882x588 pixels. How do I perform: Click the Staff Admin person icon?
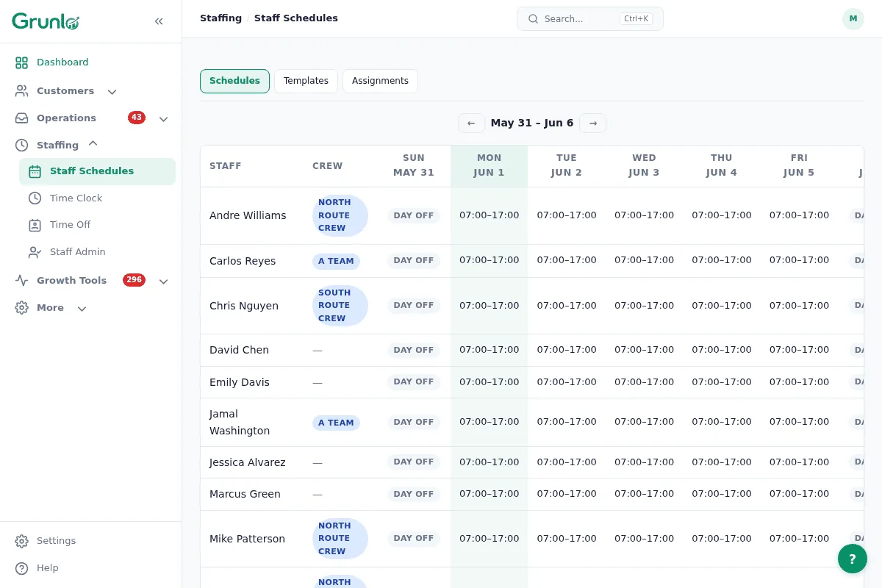pos(35,252)
